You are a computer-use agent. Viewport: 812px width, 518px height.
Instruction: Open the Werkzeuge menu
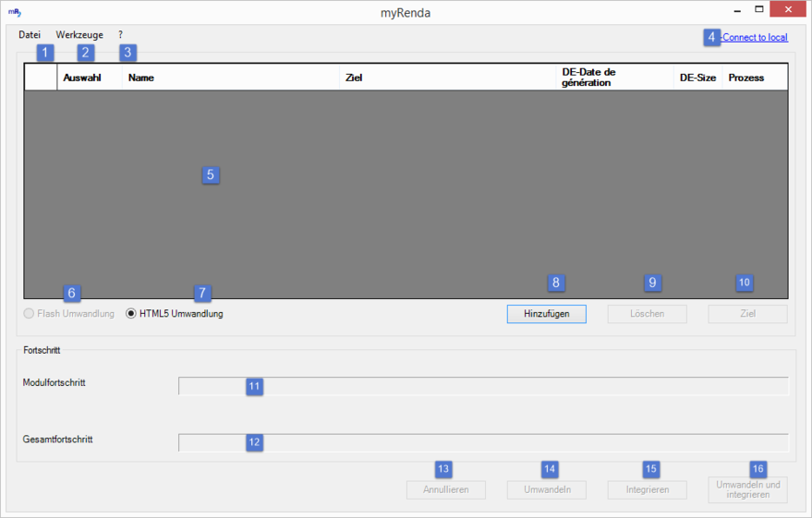click(79, 35)
